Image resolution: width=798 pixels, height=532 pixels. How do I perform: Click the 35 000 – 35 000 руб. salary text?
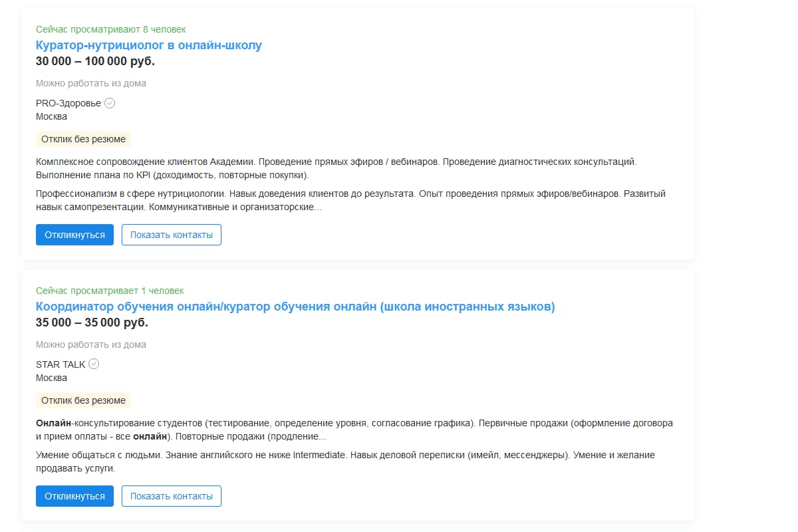pyautogui.click(x=90, y=322)
